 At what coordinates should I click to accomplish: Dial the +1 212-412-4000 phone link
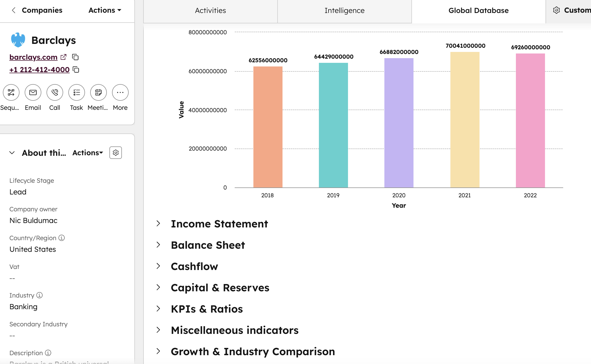click(x=40, y=70)
